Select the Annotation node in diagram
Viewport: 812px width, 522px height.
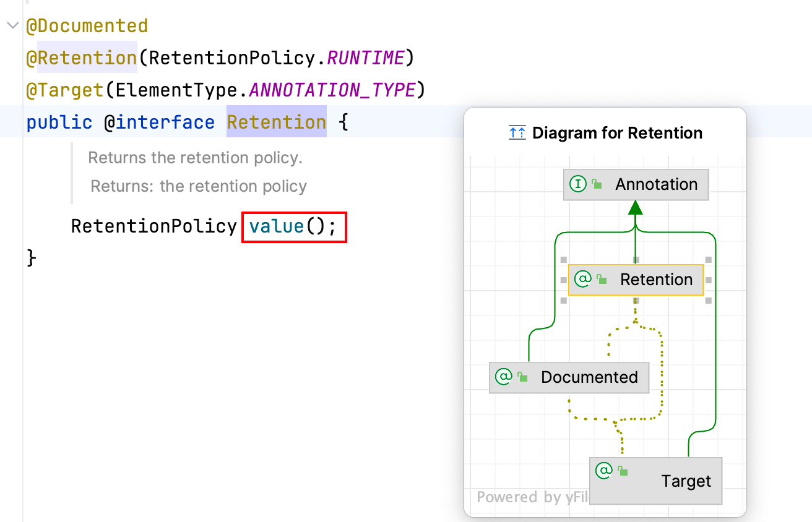pyautogui.click(x=636, y=184)
